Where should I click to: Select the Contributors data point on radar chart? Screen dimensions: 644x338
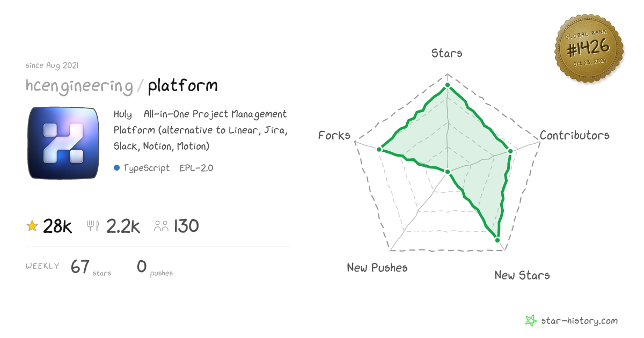tap(510, 152)
